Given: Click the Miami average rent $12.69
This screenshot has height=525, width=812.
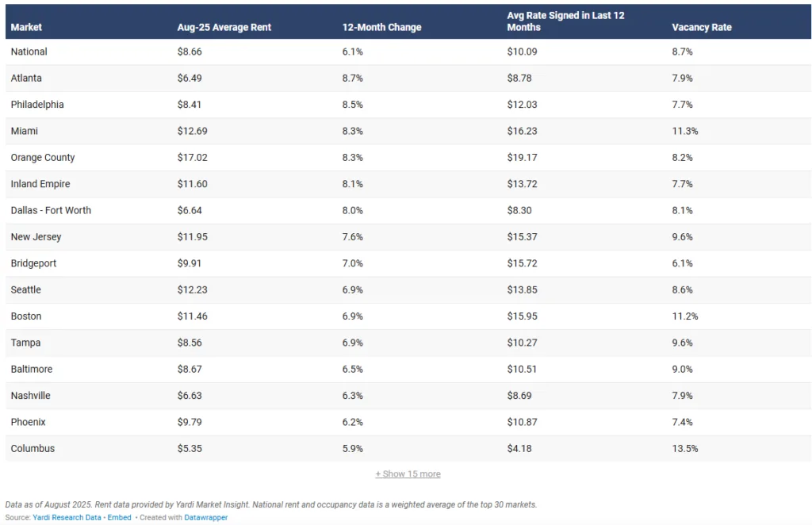Looking at the screenshot, I should pos(192,131).
